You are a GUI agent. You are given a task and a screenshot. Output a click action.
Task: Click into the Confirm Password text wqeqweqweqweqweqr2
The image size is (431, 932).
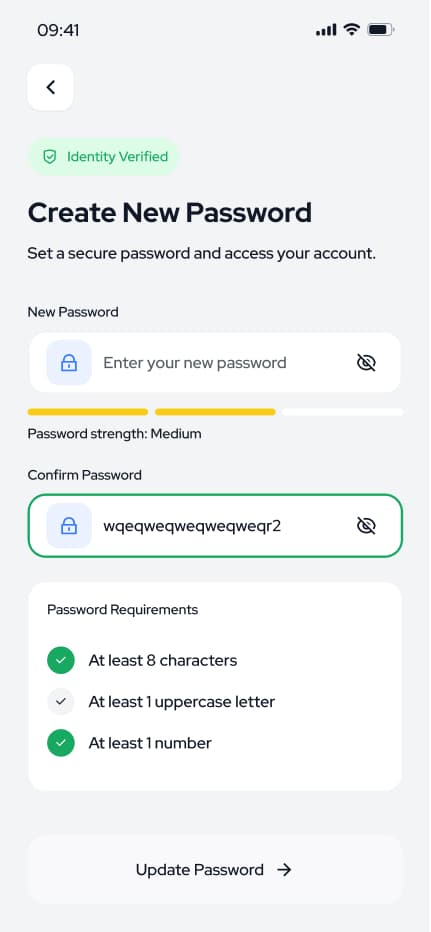tap(192, 526)
